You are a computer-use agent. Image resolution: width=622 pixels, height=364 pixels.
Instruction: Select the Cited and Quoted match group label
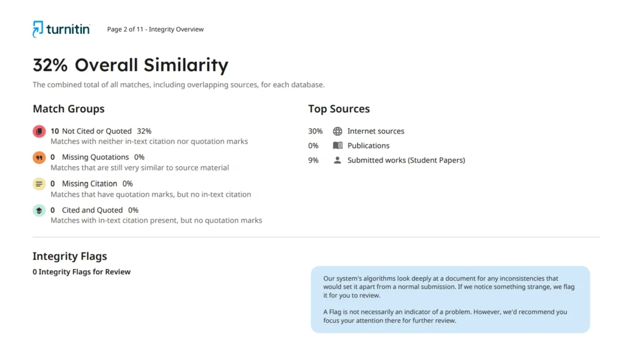click(x=92, y=210)
